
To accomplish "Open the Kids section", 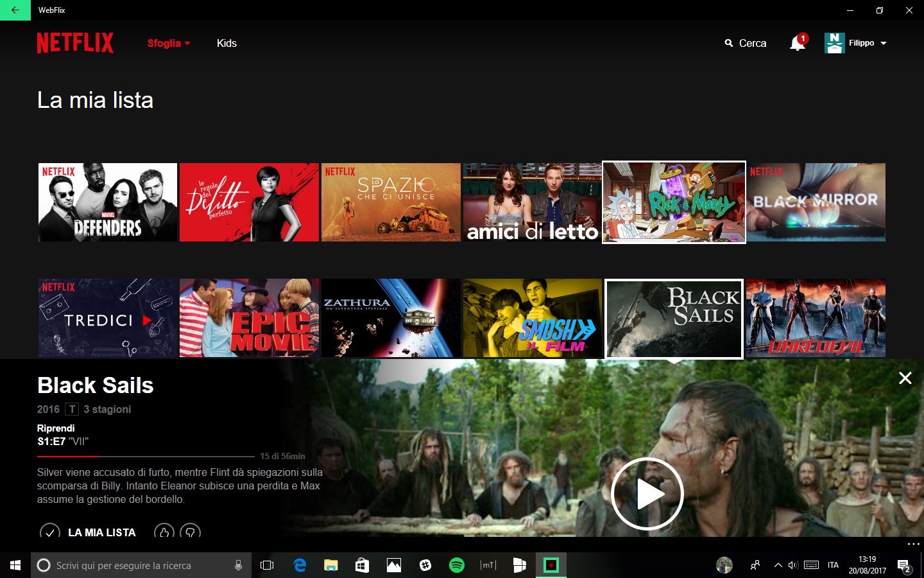I will click(x=227, y=43).
